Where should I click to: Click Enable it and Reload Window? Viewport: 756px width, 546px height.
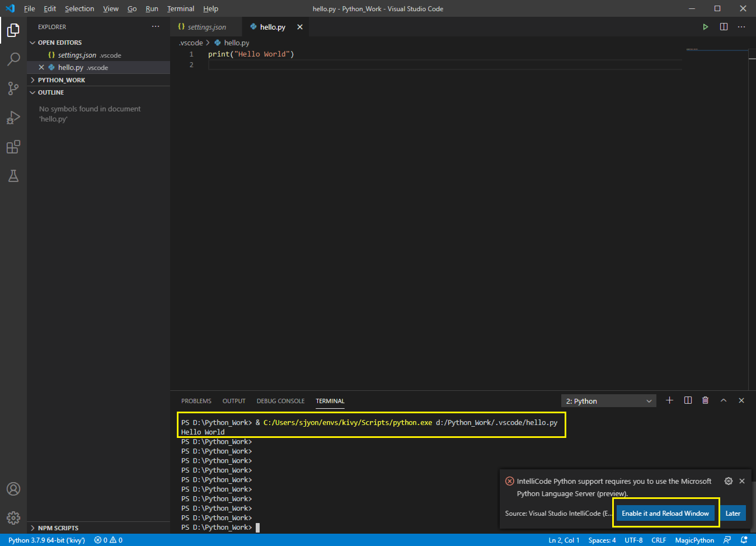tap(665, 513)
